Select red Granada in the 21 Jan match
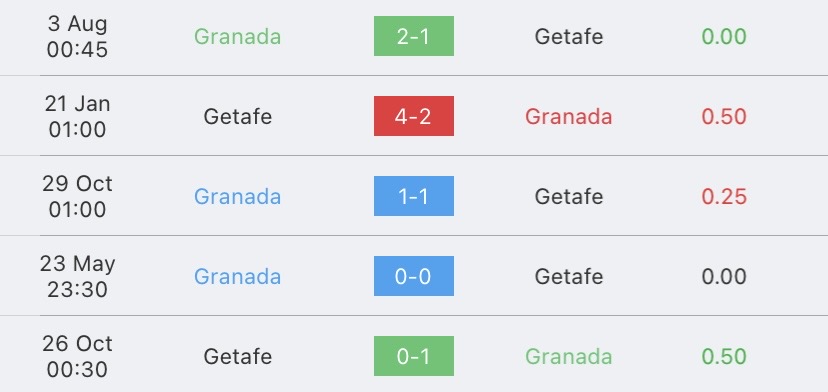This screenshot has width=828, height=392. [x=569, y=116]
